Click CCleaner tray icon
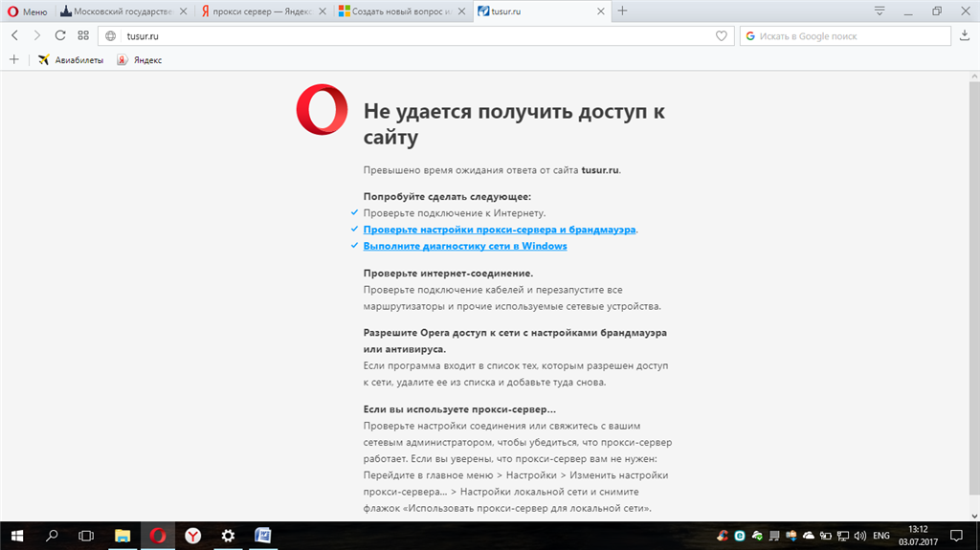 point(723,536)
